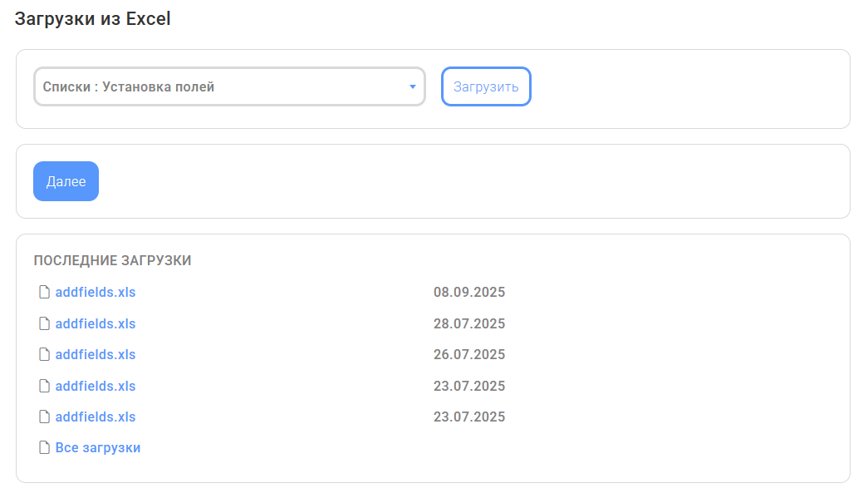
Task: Open the last addfields.xls in the list
Action: (x=96, y=417)
